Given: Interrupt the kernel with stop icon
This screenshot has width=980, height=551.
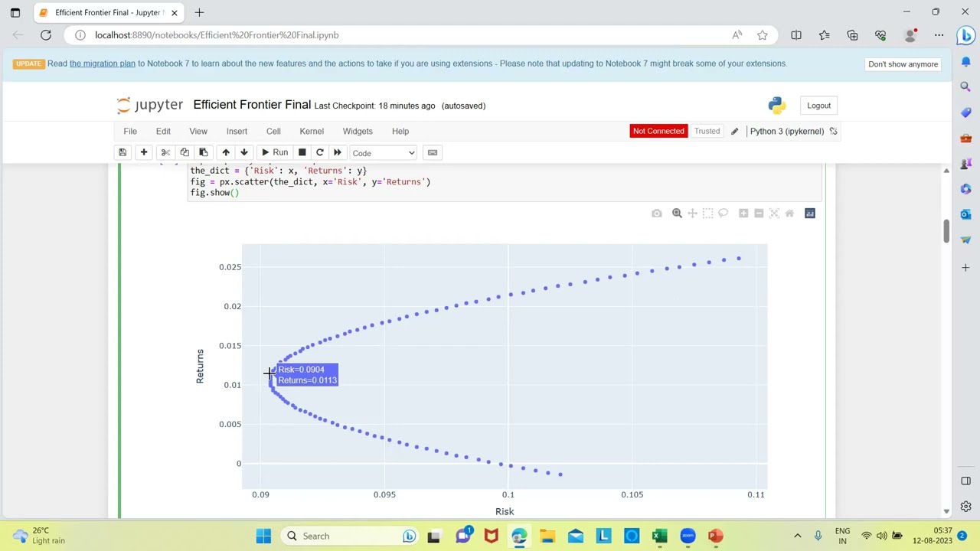Looking at the screenshot, I should tap(302, 152).
